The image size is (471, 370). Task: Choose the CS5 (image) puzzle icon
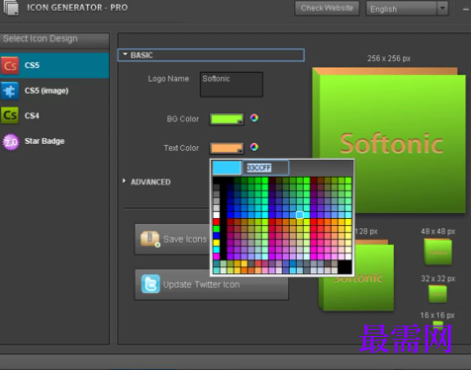pos(10,91)
